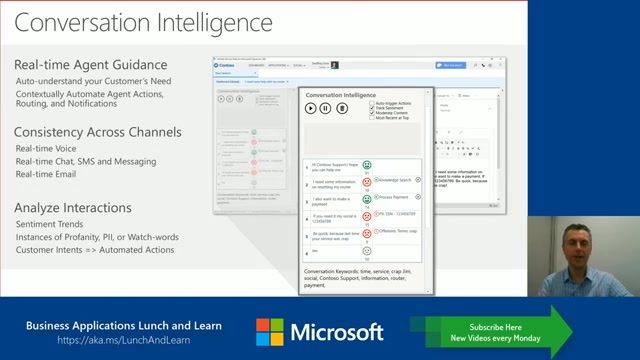Viewport: 640px width, 360px height.
Task: Click the Offensive Terms crap warning alert
Action: coord(396,231)
